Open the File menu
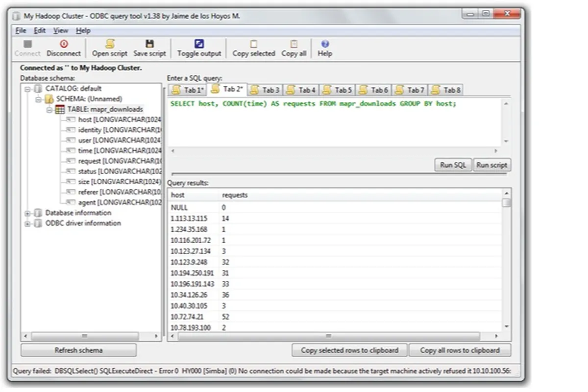The height and width of the screenshot is (392, 588). coord(21,30)
